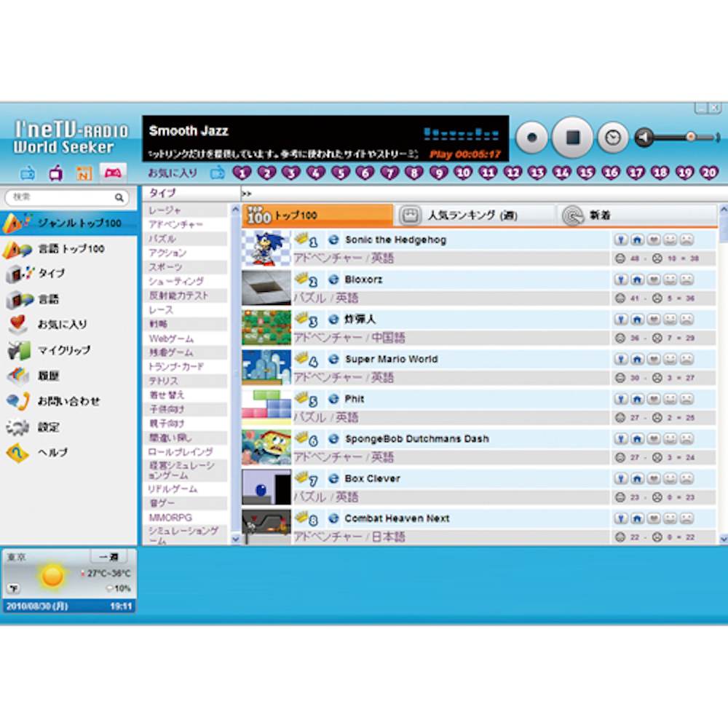Click the browser icon beside SpongeBob Dutchmans Dash
The width and height of the screenshot is (728, 728).
[333, 439]
